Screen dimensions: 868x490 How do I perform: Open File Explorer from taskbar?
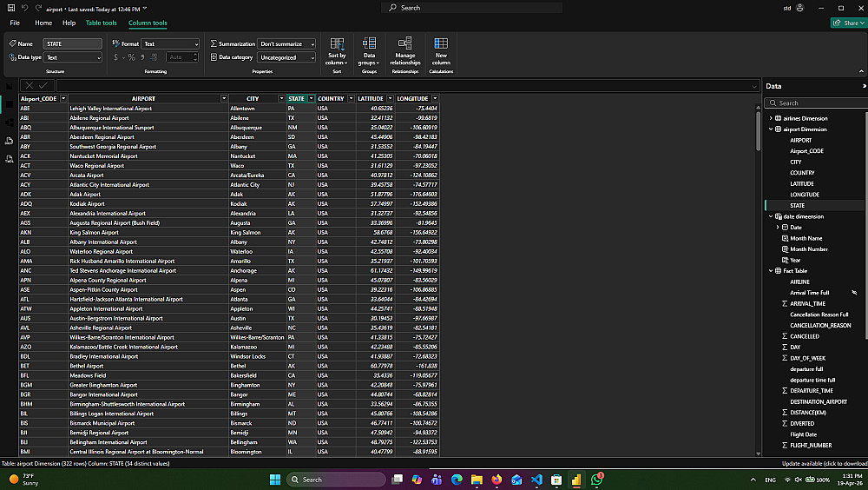pyautogui.click(x=477, y=480)
